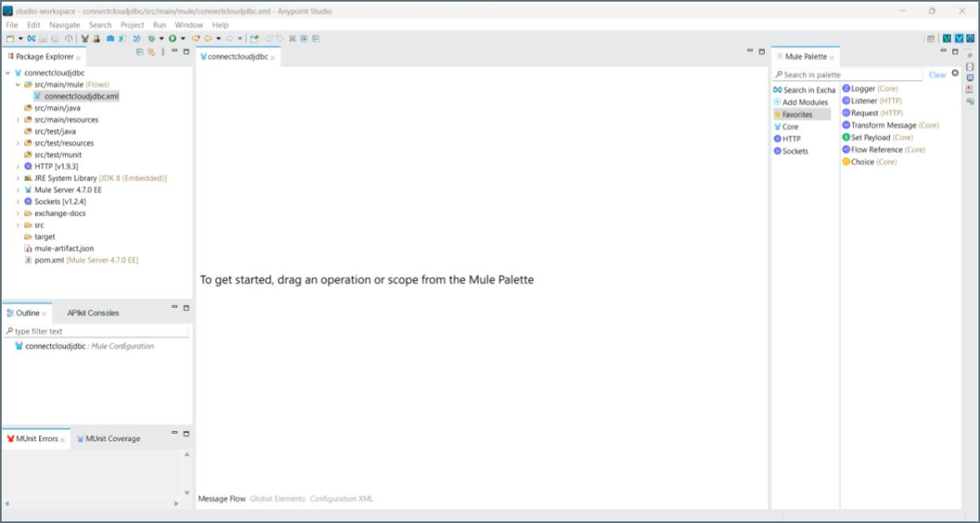The height and width of the screenshot is (523, 980).
Task: Click MUnit Errors vertical scrollbar down arrow
Action: point(187,493)
